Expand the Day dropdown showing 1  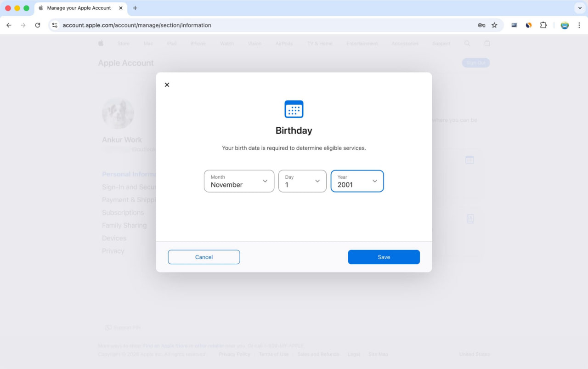coord(302,181)
